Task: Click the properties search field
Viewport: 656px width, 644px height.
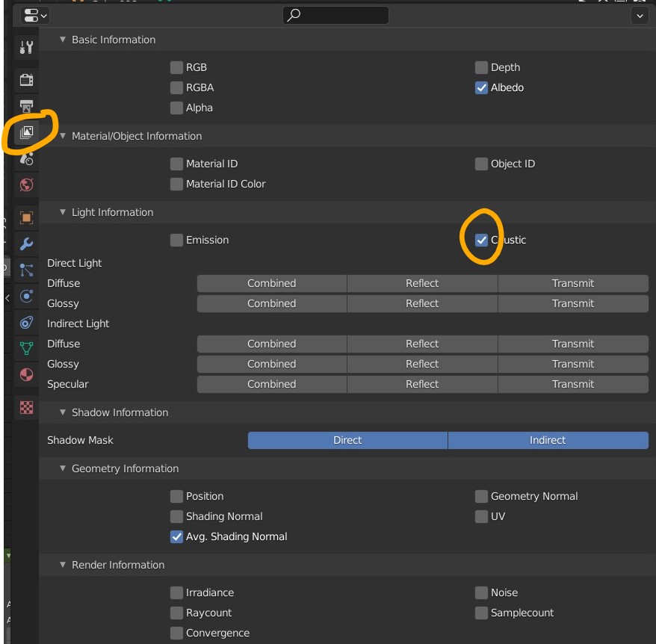Action: (x=336, y=15)
